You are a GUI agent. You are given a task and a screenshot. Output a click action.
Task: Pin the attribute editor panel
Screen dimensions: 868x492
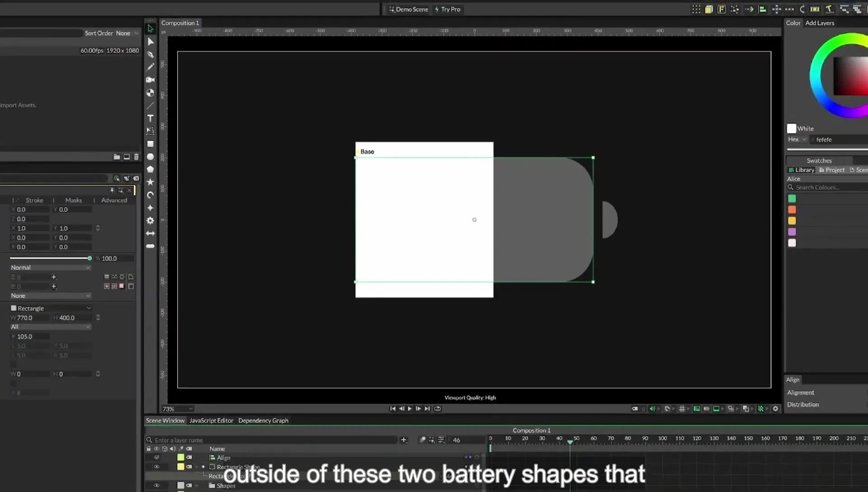pyautogui.click(x=112, y=190)
